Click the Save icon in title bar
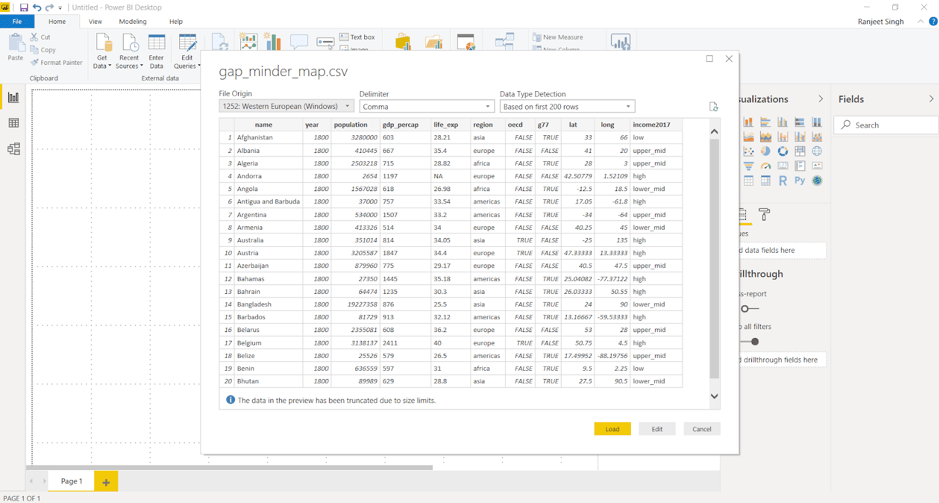The width and height of the screenshot is (939, 503). (23, 8)
